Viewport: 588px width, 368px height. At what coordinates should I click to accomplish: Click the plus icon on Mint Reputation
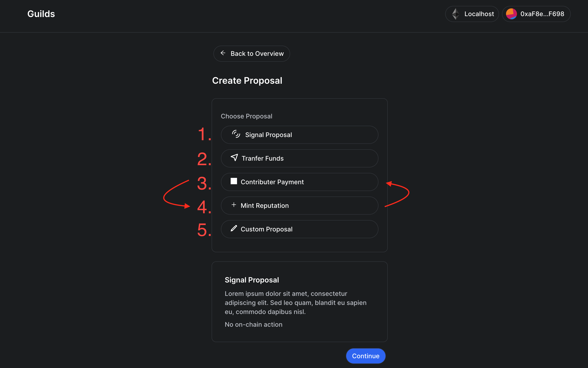tap(234, 205)
